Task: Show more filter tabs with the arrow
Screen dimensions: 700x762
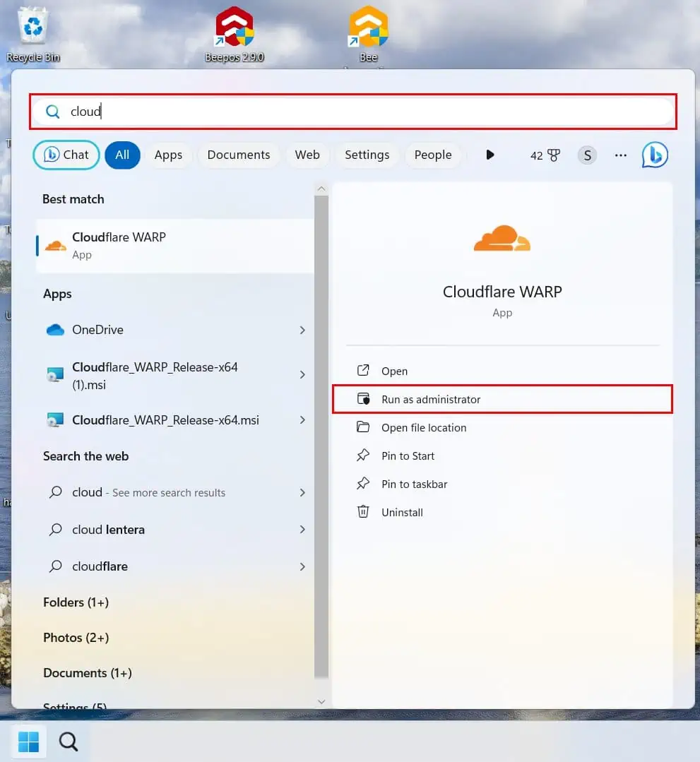Action: (x=490, y=155)
